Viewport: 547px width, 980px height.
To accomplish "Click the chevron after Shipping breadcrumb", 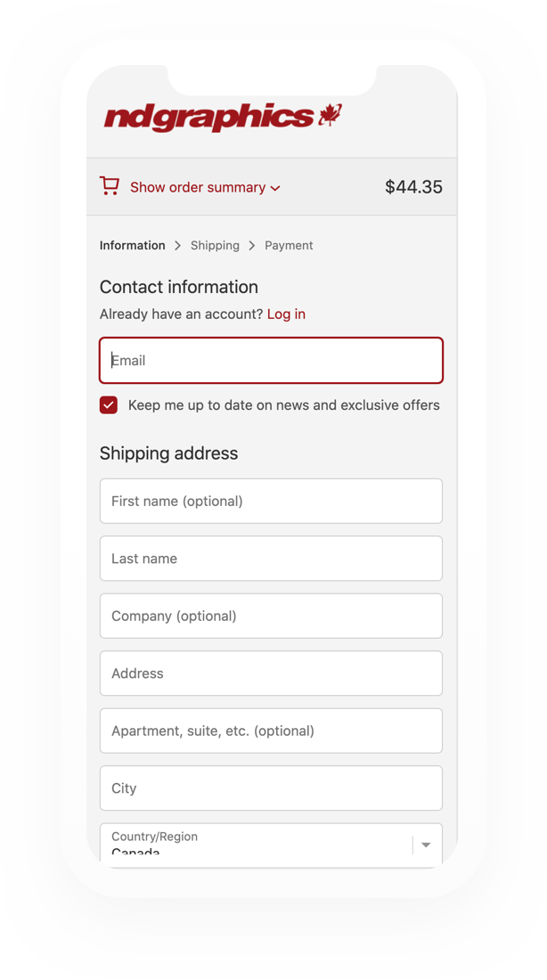I will [252, 246].
